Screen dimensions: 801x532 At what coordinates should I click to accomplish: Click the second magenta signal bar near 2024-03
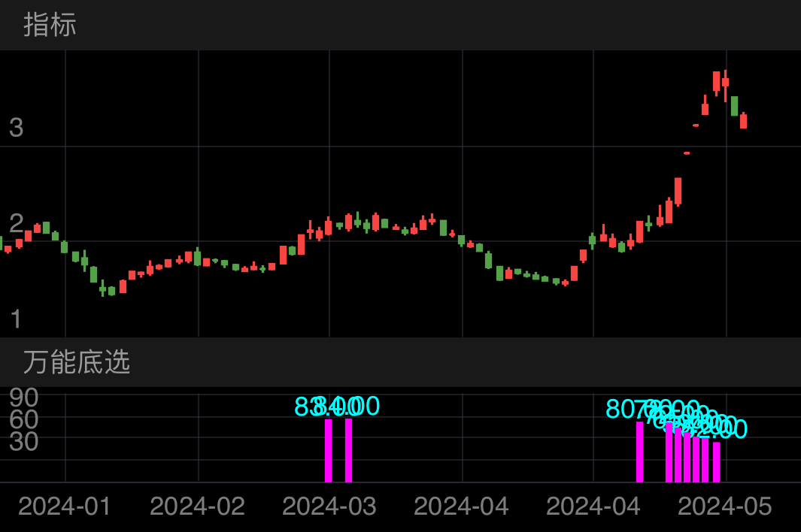coord(348,451)
